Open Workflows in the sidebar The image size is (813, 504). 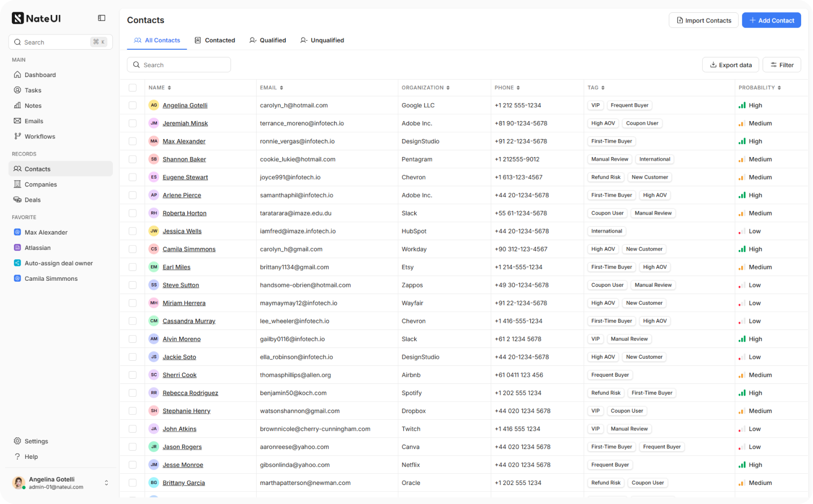pos(61,137)
